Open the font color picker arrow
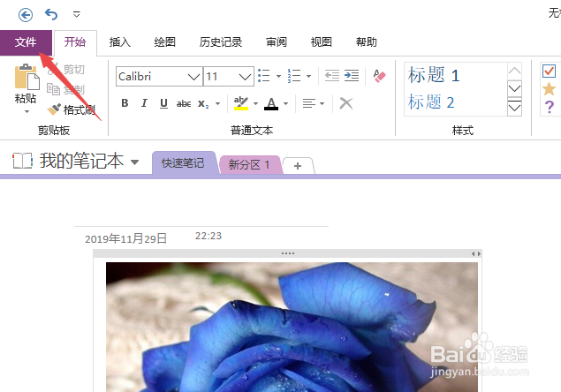The image size is (561, 392). point(285,103)
